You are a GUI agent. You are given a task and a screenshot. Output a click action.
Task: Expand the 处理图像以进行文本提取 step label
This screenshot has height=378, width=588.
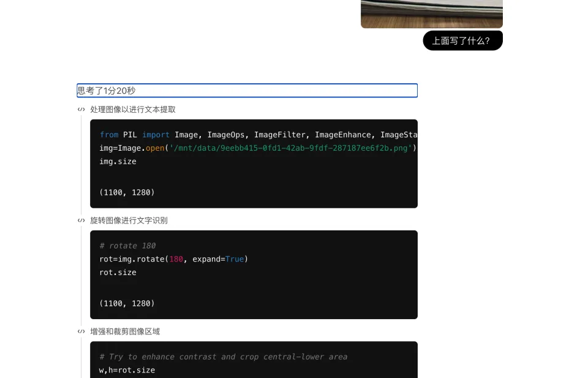[x=133, y=110]
